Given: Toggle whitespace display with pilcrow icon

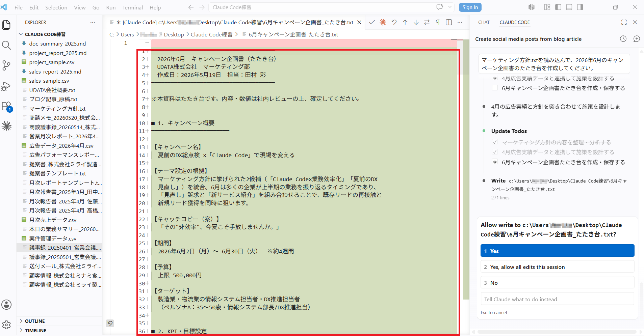Looking at the screenshot, I should pyautogui.click(x=438, y=22).
